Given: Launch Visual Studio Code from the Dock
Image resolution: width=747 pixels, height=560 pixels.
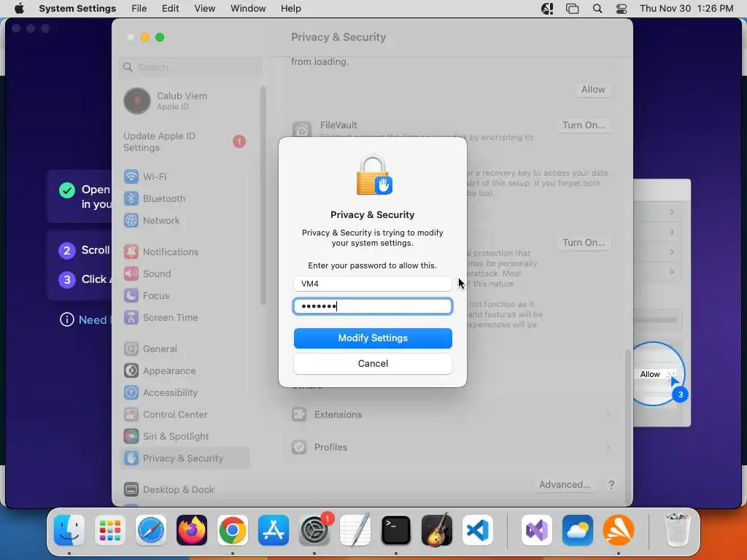Looking at the screenshot, I should click(x=478, y=530).
